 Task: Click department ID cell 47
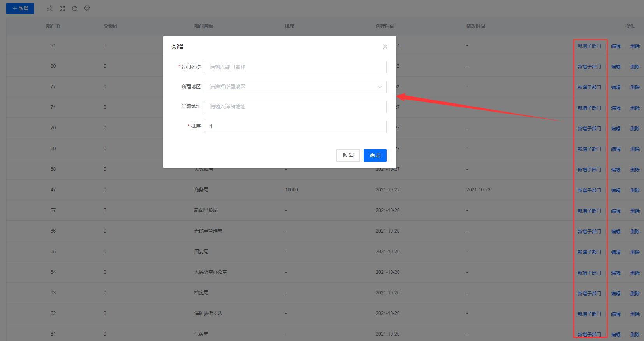click(53, 190)
